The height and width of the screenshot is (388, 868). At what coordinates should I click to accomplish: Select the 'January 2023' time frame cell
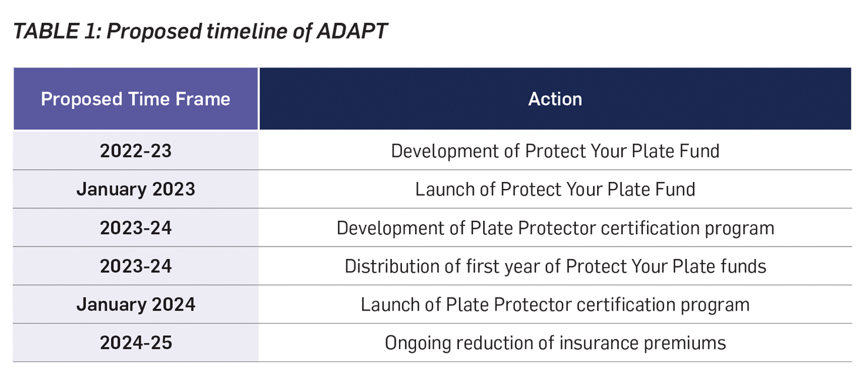pos(136,189)
